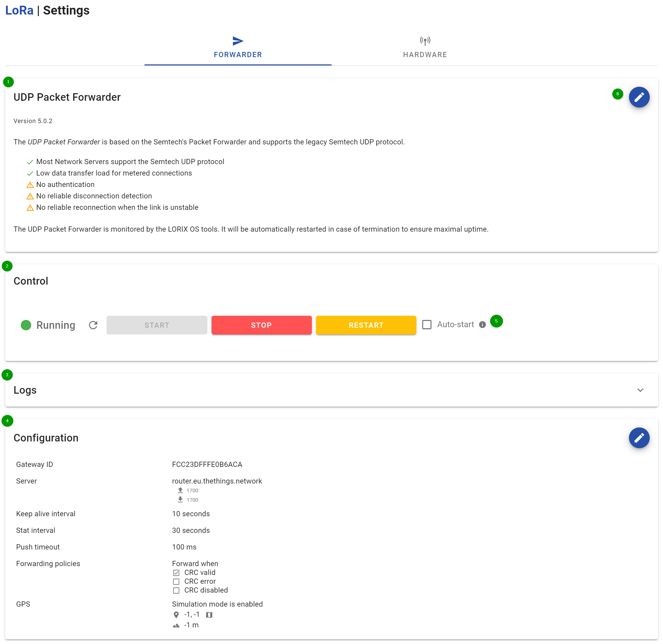Click the Hardware antenna icon
Viewport: 663px width, 644px height.
click(x=425, y=41)
